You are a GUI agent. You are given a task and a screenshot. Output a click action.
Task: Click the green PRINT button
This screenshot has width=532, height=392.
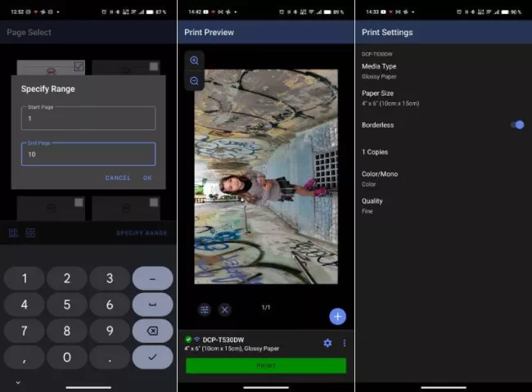click(x=265, y=365)
